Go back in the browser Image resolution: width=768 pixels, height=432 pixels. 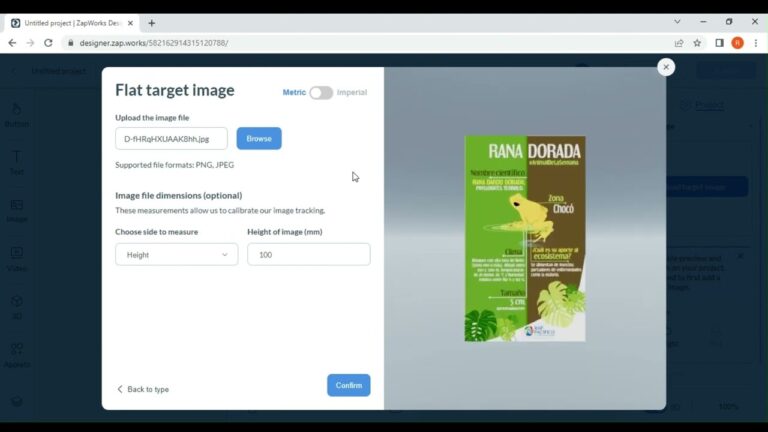pos(12,43)
